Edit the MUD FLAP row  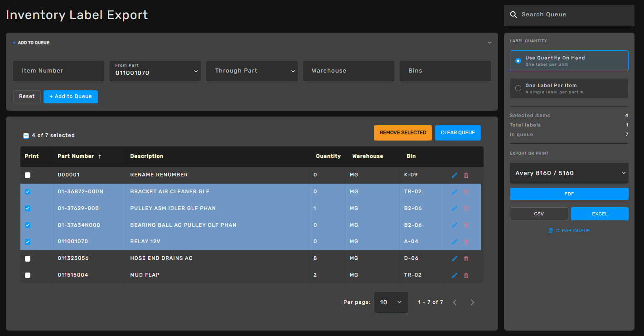pyautogui.click(x=455, y=275)
